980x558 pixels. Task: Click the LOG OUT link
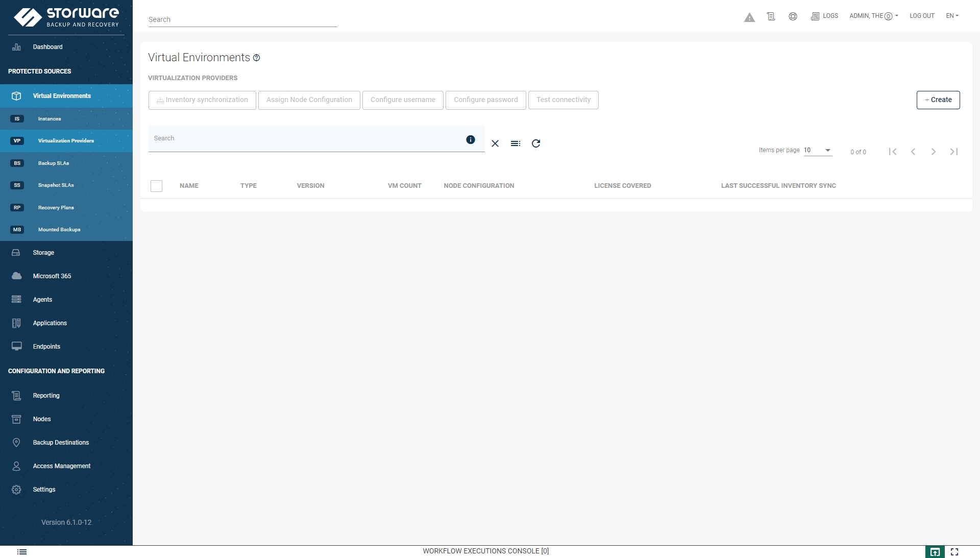point(922,16)
